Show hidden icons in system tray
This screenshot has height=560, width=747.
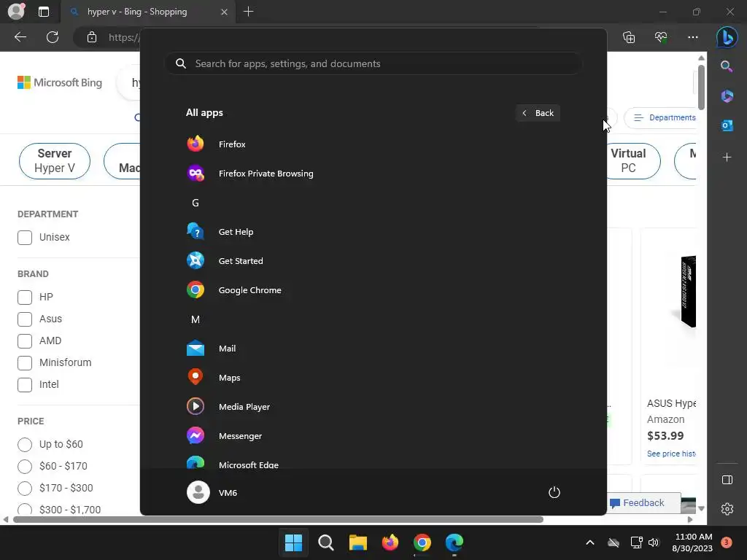(x=589, y=542)
